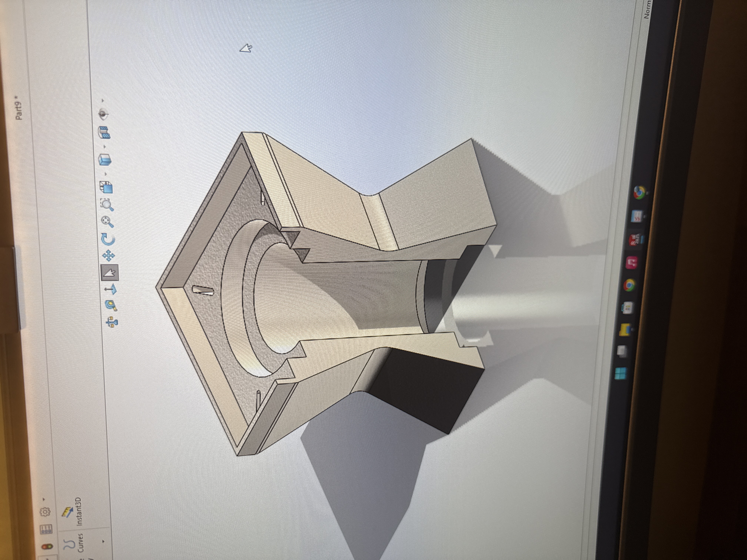The image size is (747, 560).
Task: Open Chrome beside the Microsoft Store icon
Action: point(629,286)
